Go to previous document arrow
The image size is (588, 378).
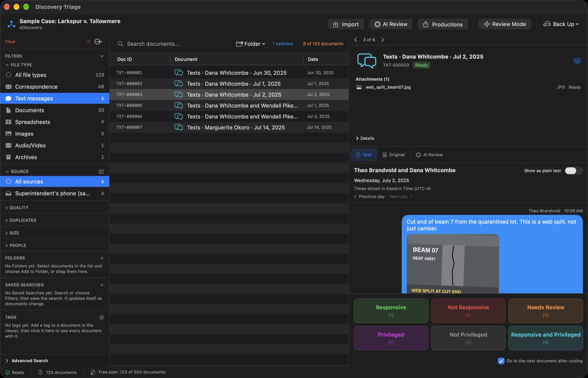click(355, 40)
